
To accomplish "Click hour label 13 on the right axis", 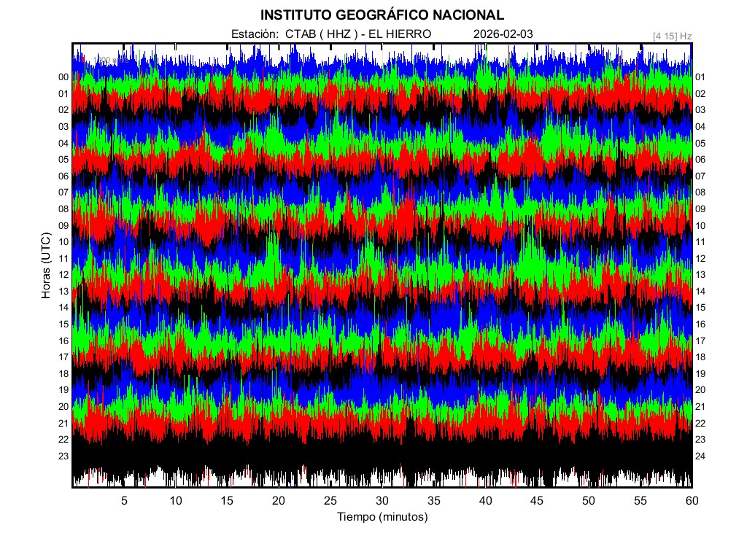I will click(x=700, y=275).
